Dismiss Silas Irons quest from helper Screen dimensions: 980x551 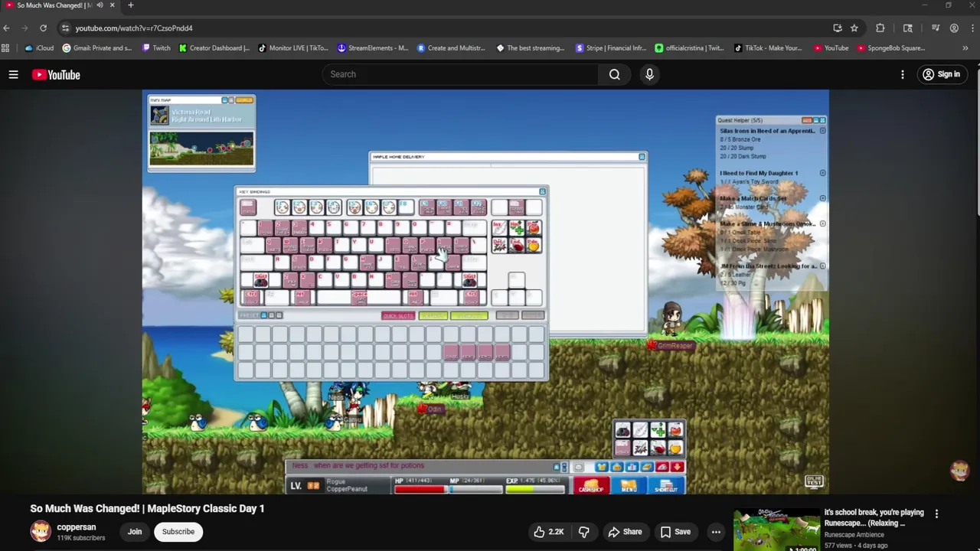(823, 131)
